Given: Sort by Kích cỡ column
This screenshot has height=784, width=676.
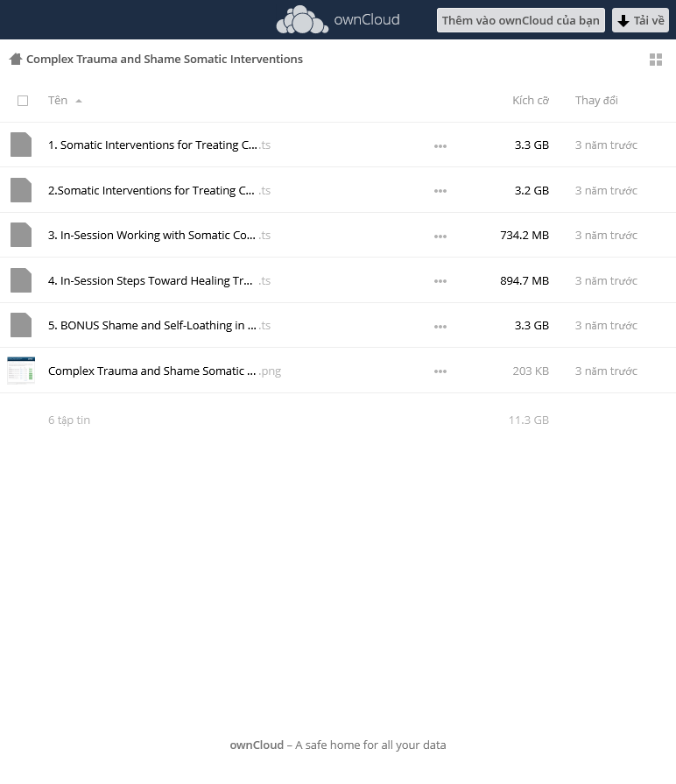Looking at the screenshot, I should coord(531,101).
